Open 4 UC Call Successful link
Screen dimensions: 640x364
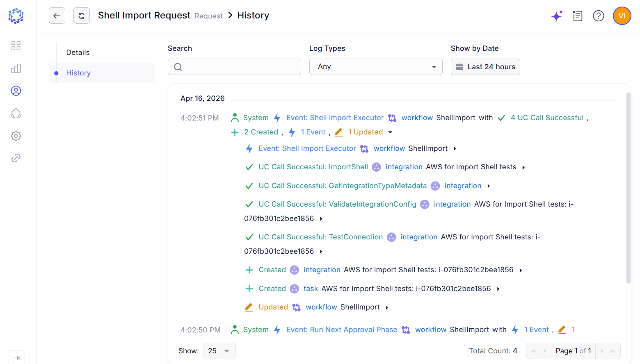tap(547, 118)
